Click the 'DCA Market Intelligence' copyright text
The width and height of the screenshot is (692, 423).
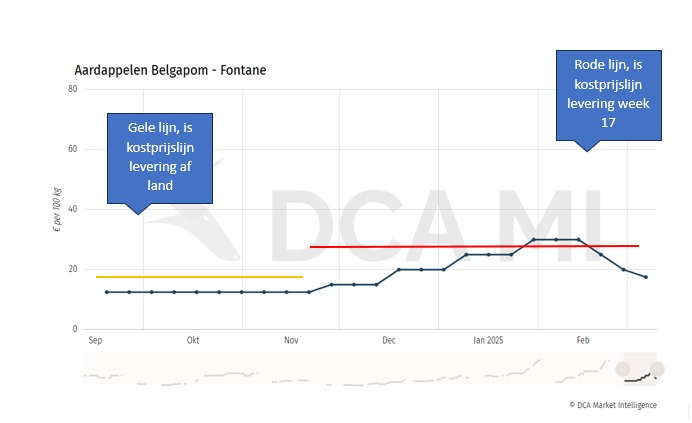(x=614, y=405)
